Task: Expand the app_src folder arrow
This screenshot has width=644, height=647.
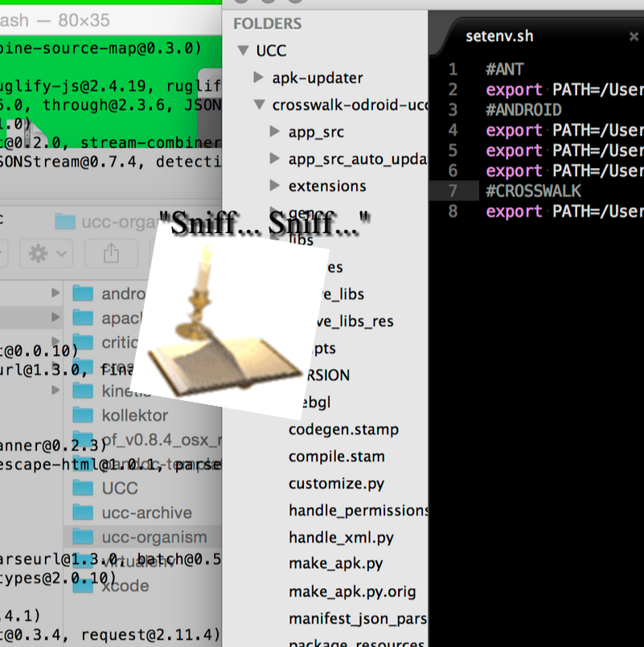Action: 274,132
